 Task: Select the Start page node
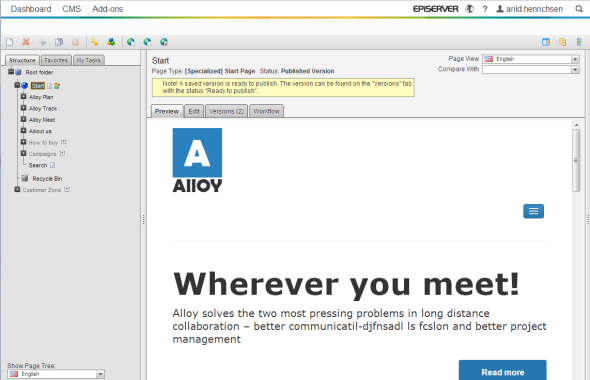point(38,86)
